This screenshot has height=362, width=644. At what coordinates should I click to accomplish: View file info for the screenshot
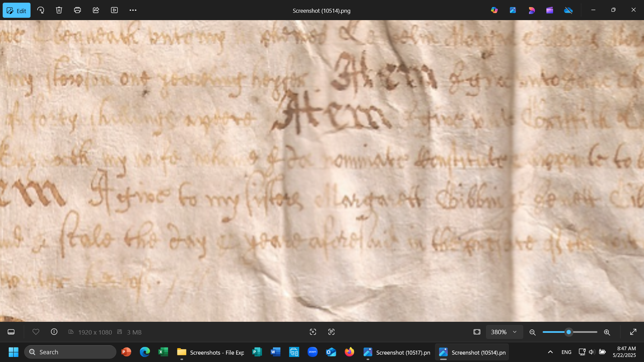[54, 332]
